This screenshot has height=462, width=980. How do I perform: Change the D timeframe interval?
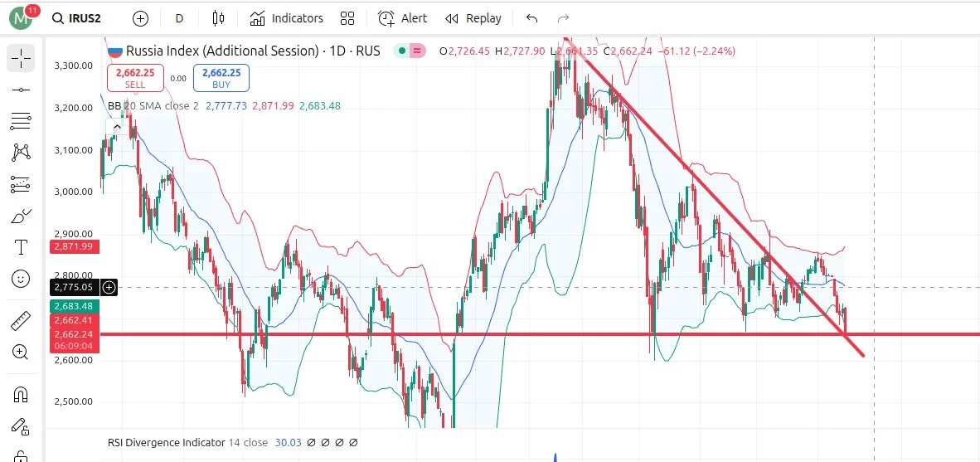click(179, 19)
